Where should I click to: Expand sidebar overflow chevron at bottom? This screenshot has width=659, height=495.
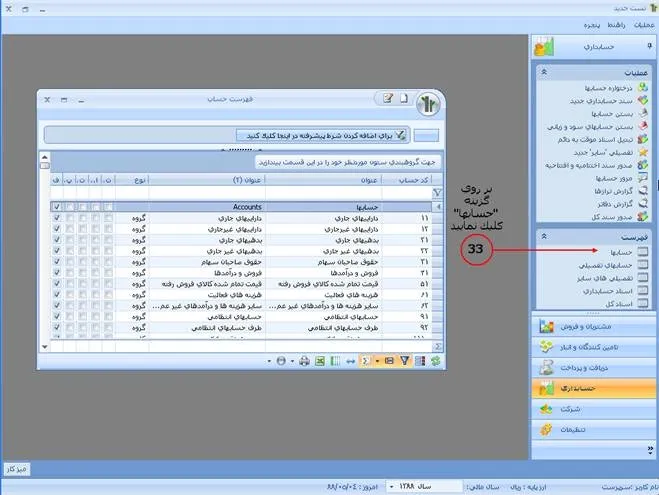tap(651, 450)
